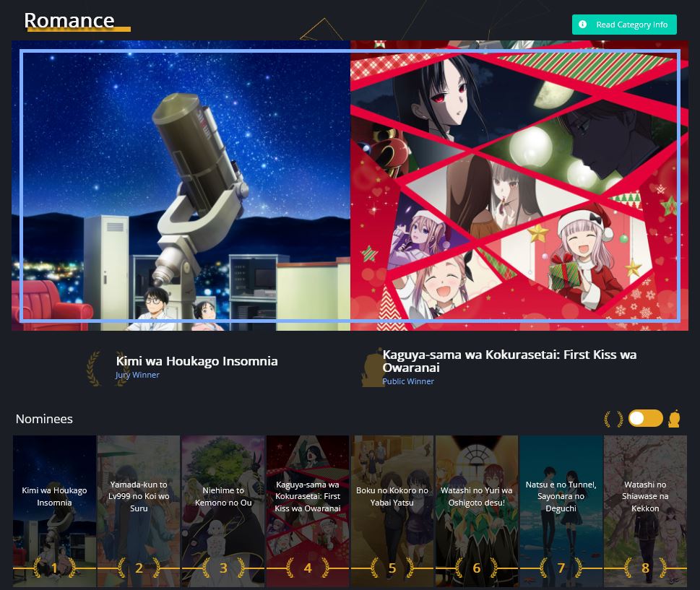Image resolution: width=700 pixels, height=590 pixels.
Task: Click the rank 8 laurel badge on Watashi no Shiawase na Kekkon
Action: coord(645,568)
